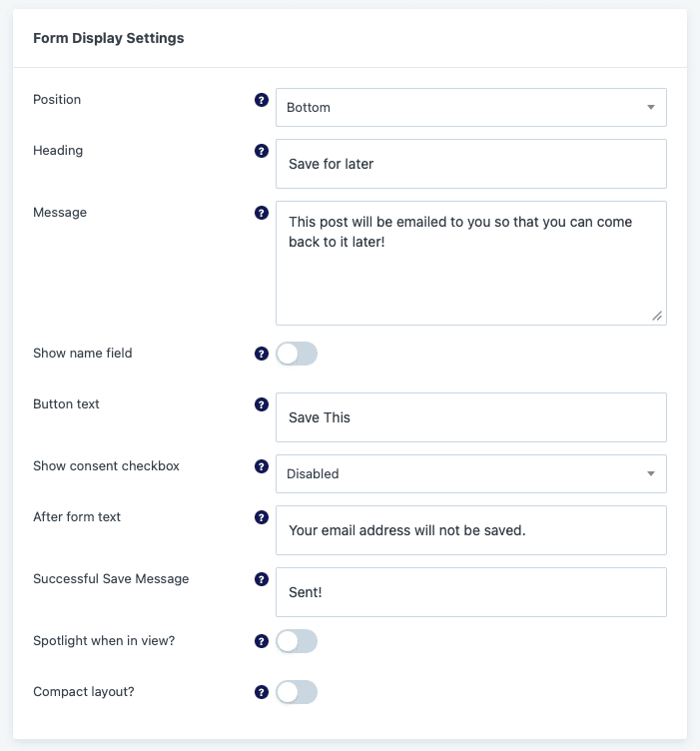Click the 'Form Display Settings' title
Screen dimensions: 700x751
(x=108, y=38)
